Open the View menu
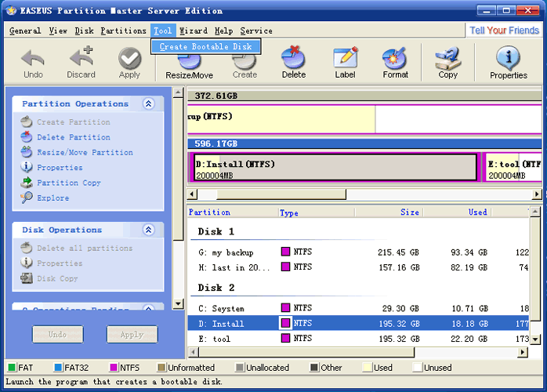 click(58, 31)
